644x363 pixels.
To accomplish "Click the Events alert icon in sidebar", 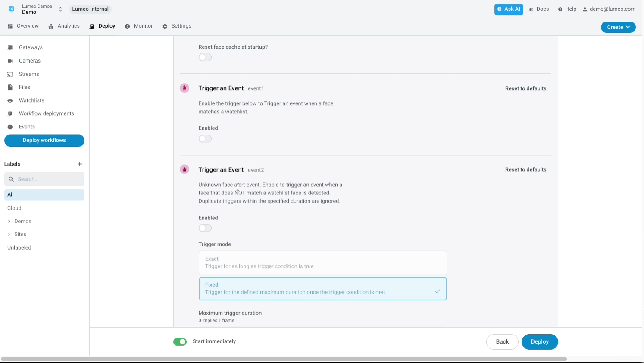I will (x=10, y=127).
